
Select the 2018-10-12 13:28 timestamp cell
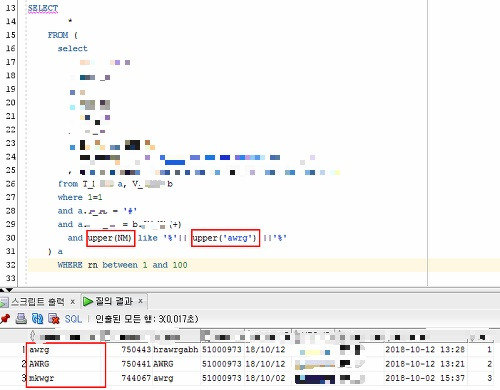tap(425, 350)
